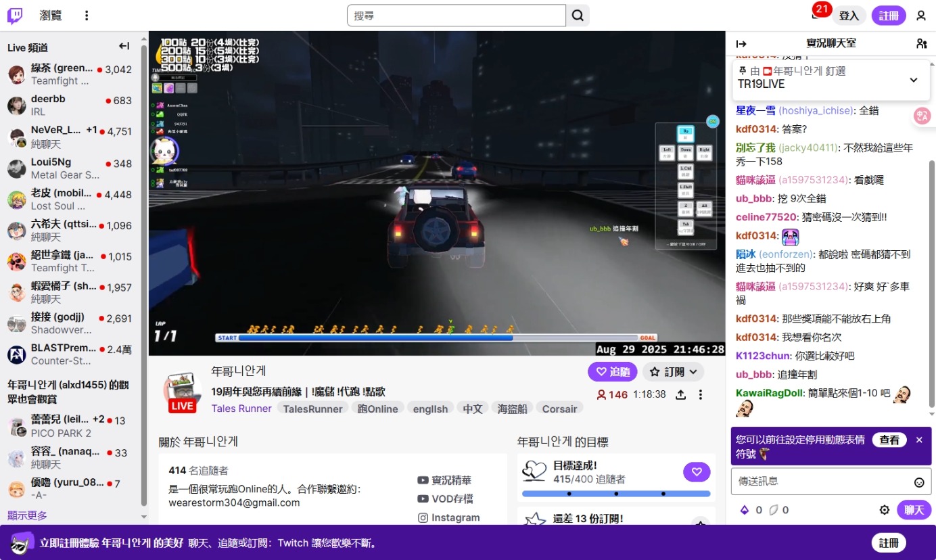Expand the pinned TR19LIVE message

tap(913, 80)
